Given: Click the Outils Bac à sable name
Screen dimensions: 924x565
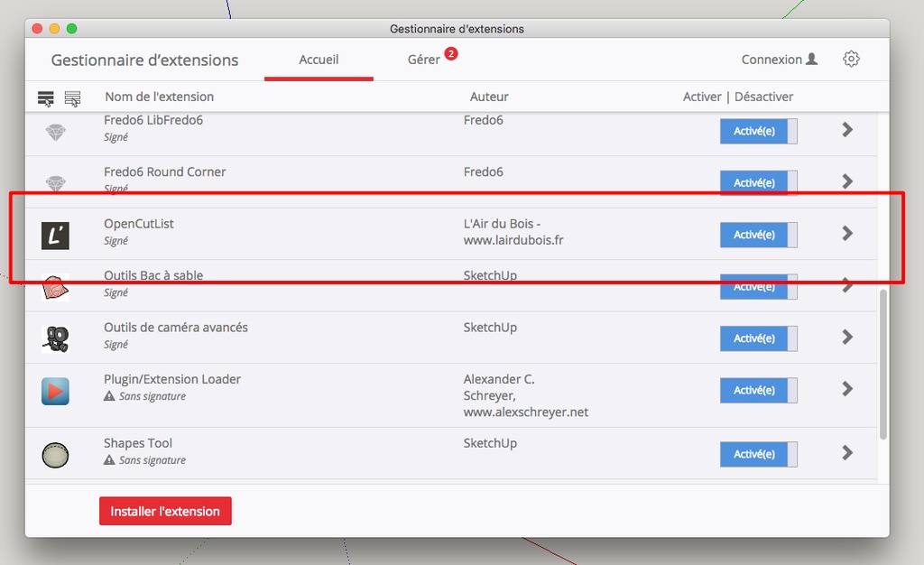Looking at the screenshot, I should coord(153,275).
